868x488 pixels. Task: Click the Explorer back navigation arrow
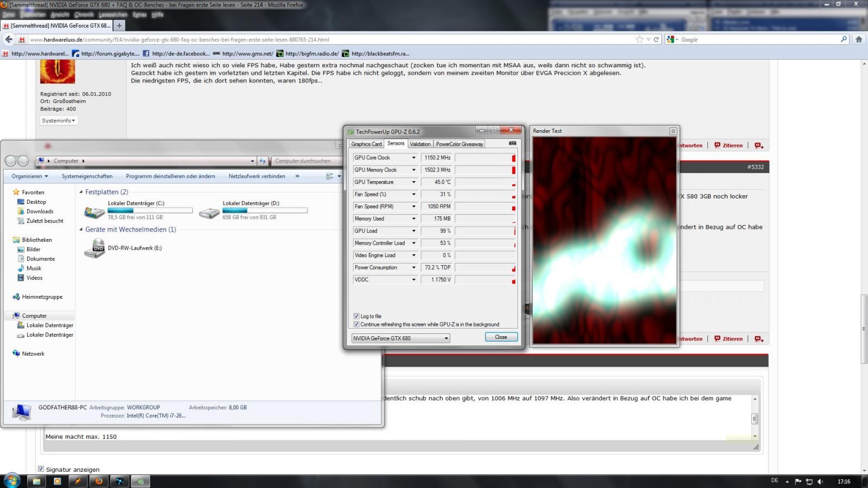(10, 161)
